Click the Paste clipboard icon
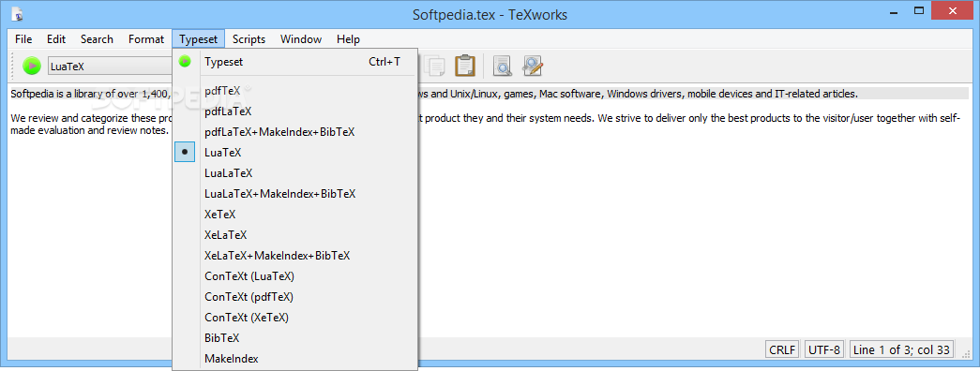Image resolution: width=980 pixels, height=371 pixels. tap(465, 66)
